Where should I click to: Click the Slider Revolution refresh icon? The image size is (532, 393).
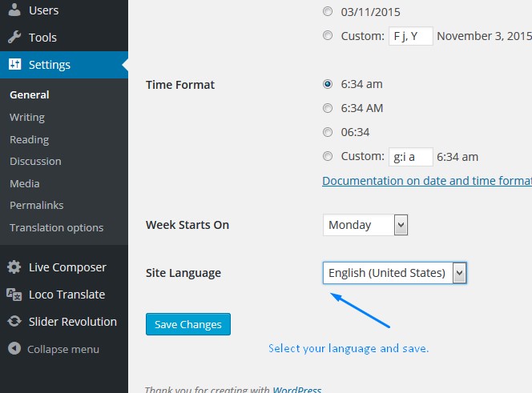click(x=14, y=322)
